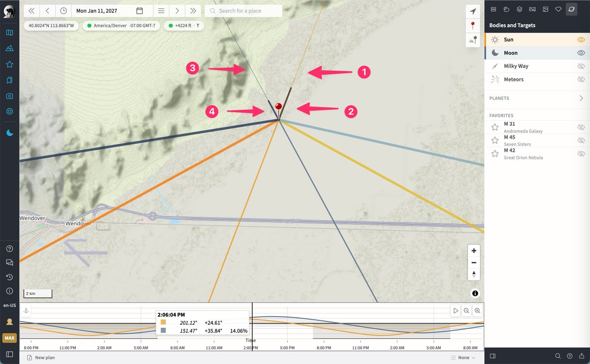
Task: Show Meteors with its eye icon
Action: coord(581,79)
